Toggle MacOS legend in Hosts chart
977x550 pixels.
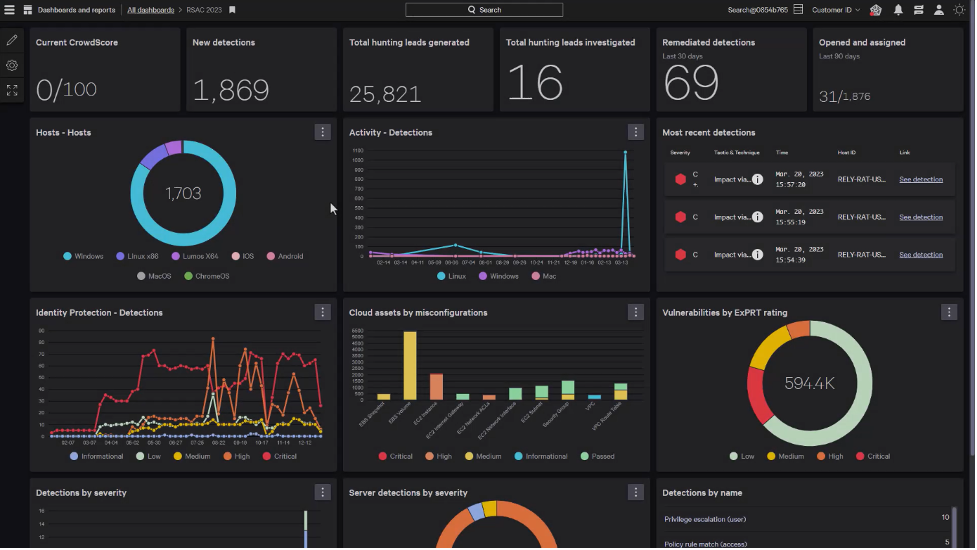point(154,276)
